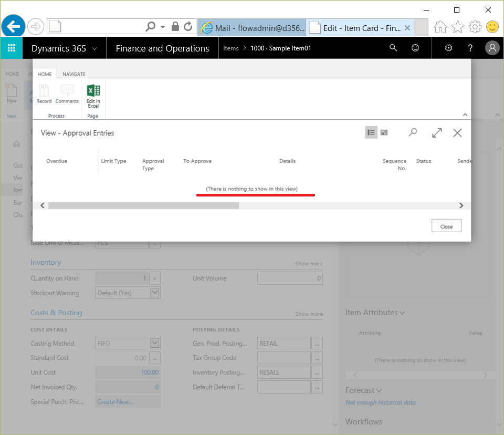
Task: Click the Comments ribbon button
Action: [67, 94]
